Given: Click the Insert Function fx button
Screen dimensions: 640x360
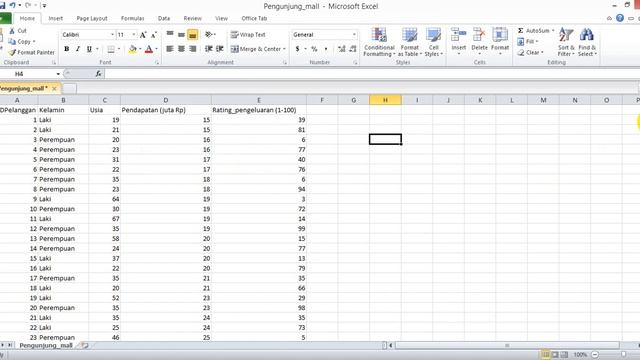Looking at the screenshot, I should click(98, 74).
